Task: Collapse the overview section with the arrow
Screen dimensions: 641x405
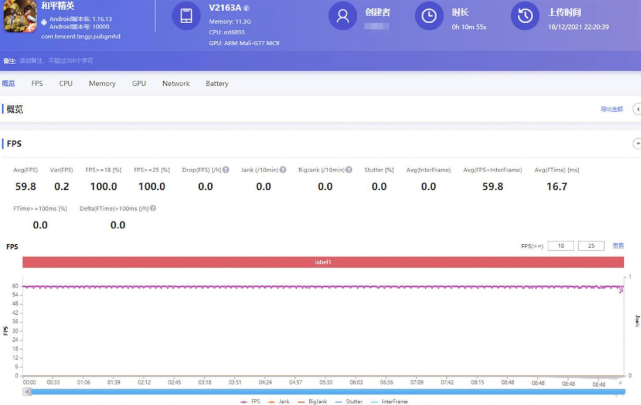Action: [x=636, y=108]
